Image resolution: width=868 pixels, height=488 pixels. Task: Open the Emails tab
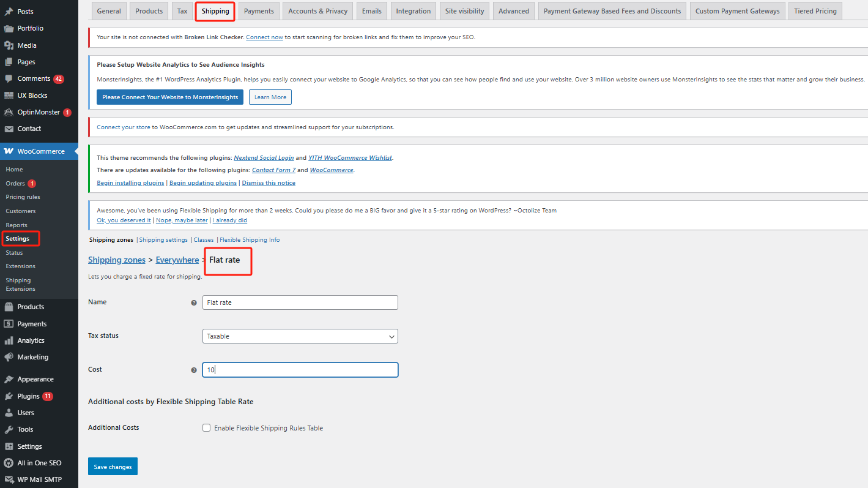(372, 11)
